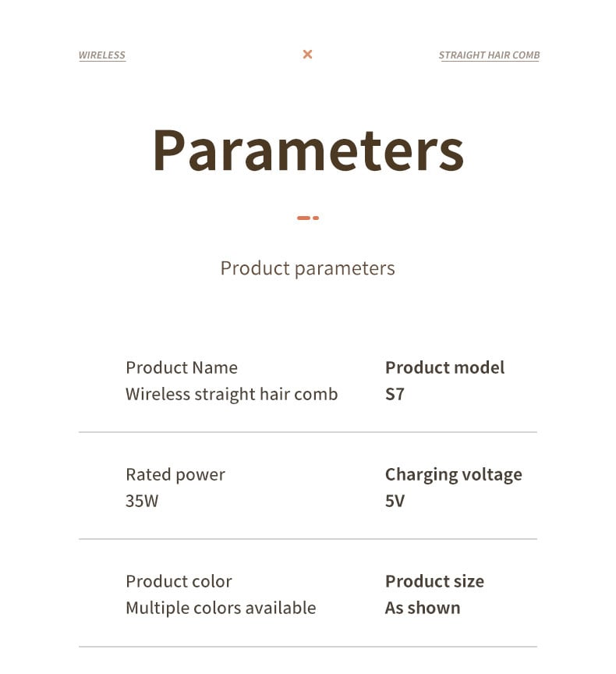Open the STRAIGHT HAIR COMB link
The width and height of the screenshot is (616, 674).
(x=489, y=55)
